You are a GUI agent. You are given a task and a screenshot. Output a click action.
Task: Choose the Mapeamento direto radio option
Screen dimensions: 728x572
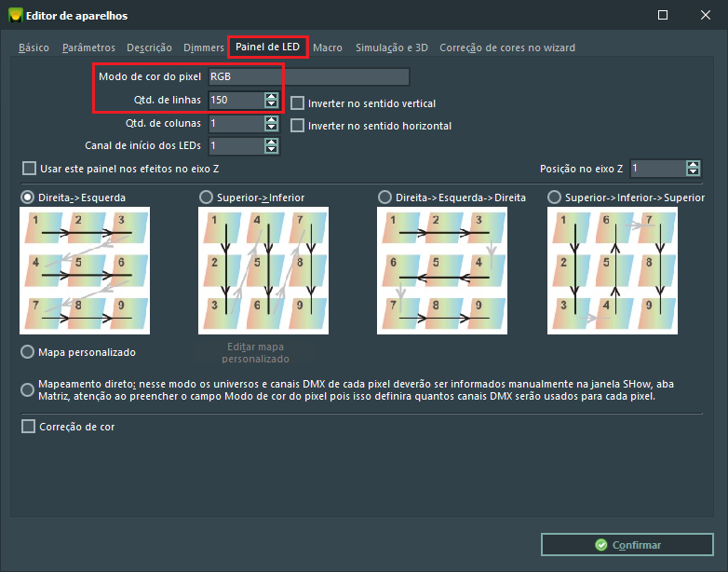(x=27, y=389)
